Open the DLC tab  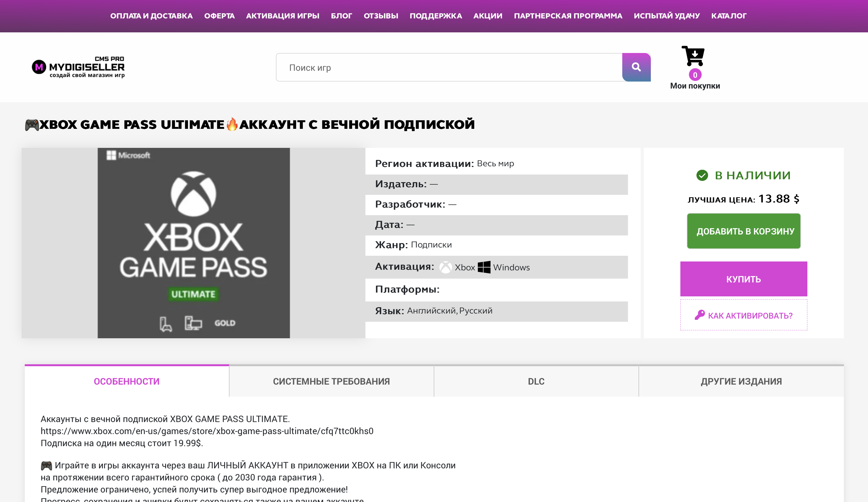coord(536,381)
